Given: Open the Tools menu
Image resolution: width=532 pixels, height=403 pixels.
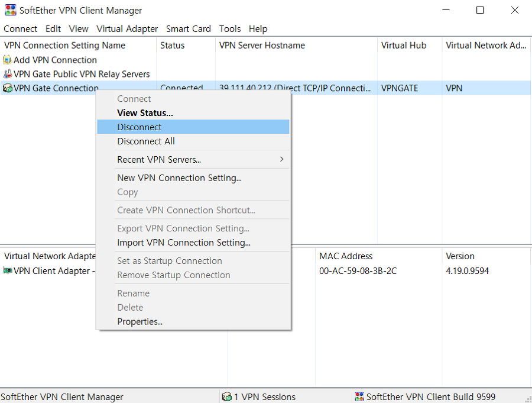Looking at the screenshot, I should point(230,29).
